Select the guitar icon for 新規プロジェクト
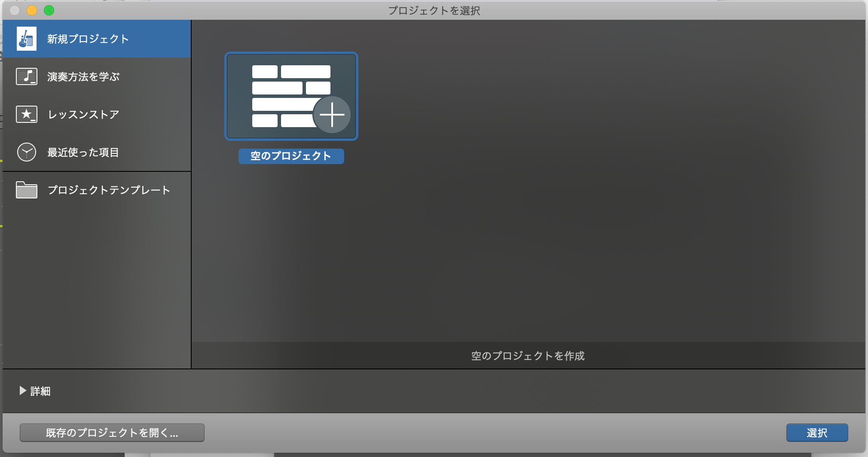The image size is (868, 457). pos(26,39)
